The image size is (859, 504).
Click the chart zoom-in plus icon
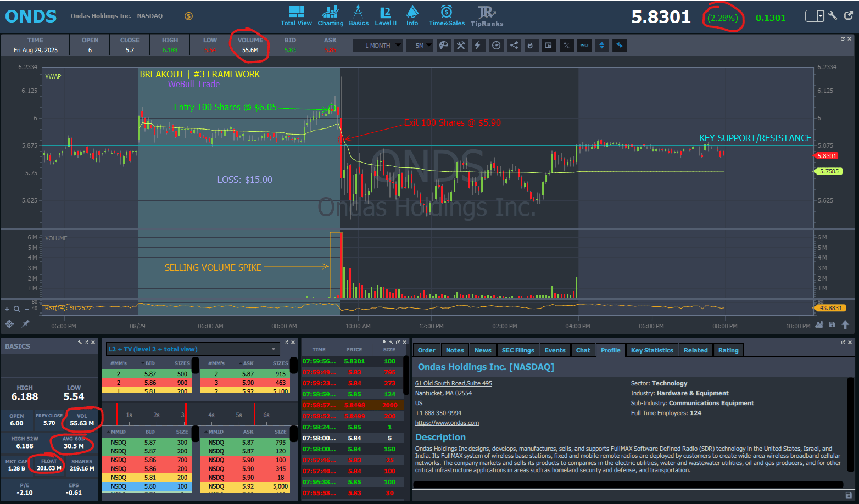pos(7,309)
